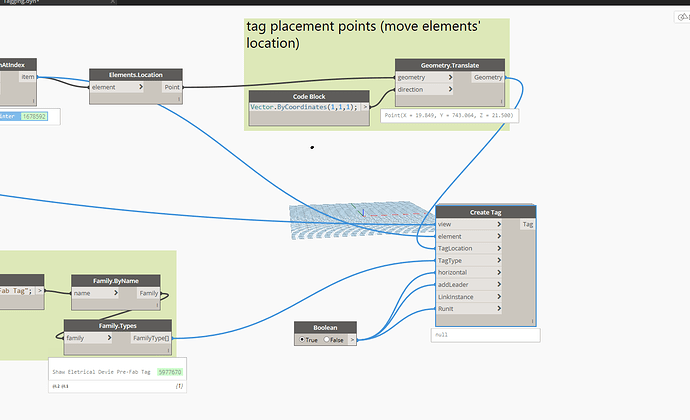Click the horizontal input port on Create Tag

pyautogui.click(x=470, y=273)
